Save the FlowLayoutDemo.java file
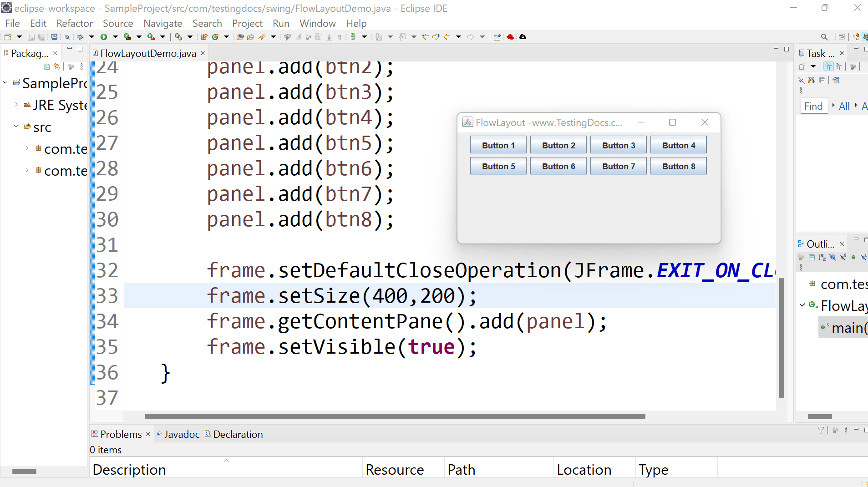Viewport: 868px width, 487px height. [30, 37]
